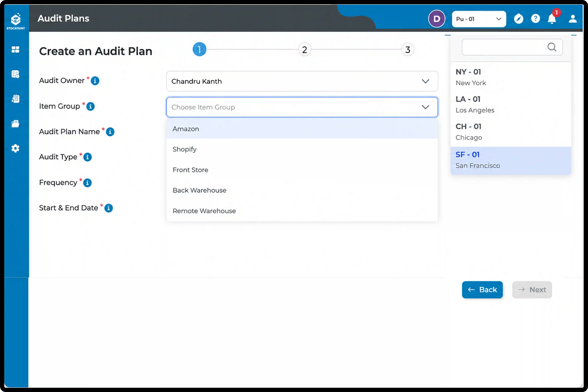Open the notifications bell
Viewport: 588px width, 392px height.
click(552, 19)
